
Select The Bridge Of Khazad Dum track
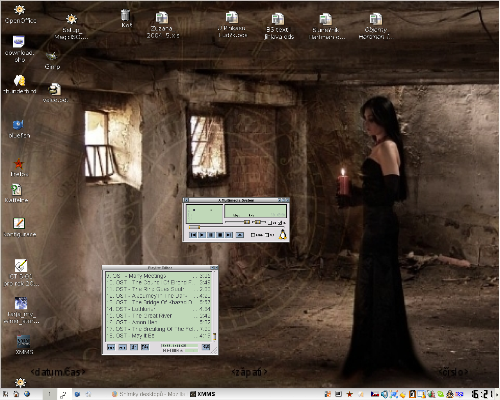pyautogui.click(x=158, y=302)
